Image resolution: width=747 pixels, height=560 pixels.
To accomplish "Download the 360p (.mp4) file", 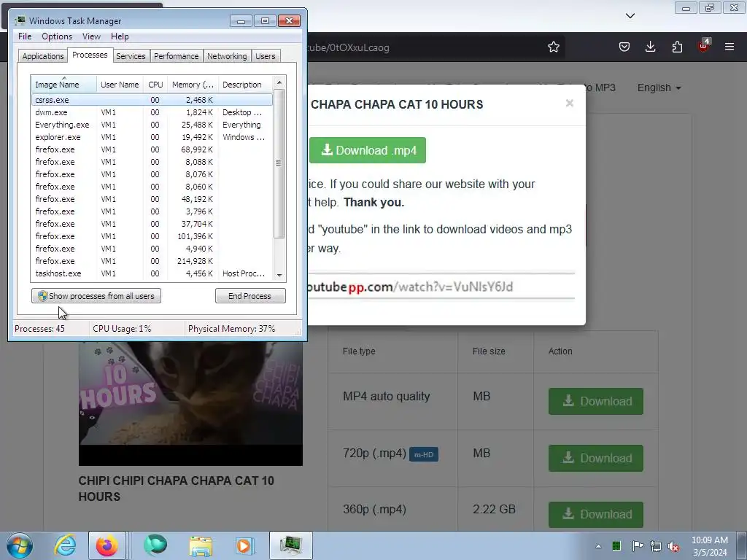I will pos(596,514).
